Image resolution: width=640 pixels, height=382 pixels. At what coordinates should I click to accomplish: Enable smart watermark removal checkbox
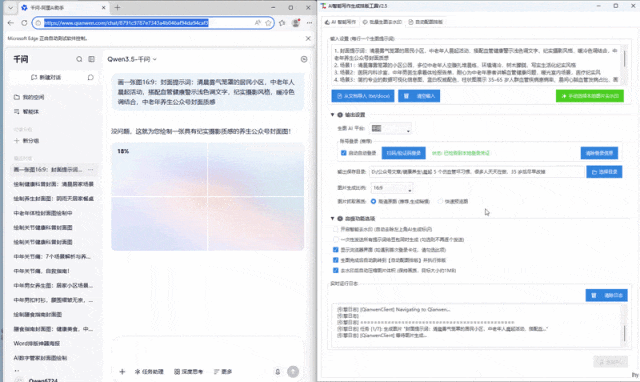[x=336, y=229]
